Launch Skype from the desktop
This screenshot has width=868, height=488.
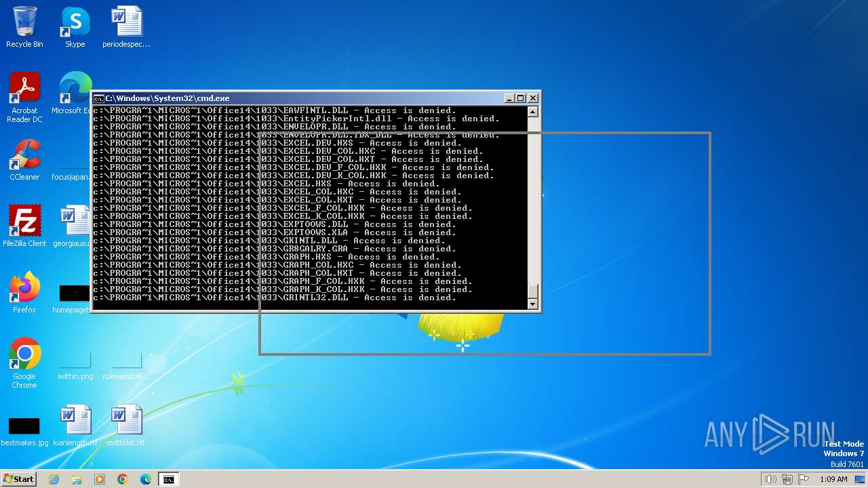click(x=75, y=27)
